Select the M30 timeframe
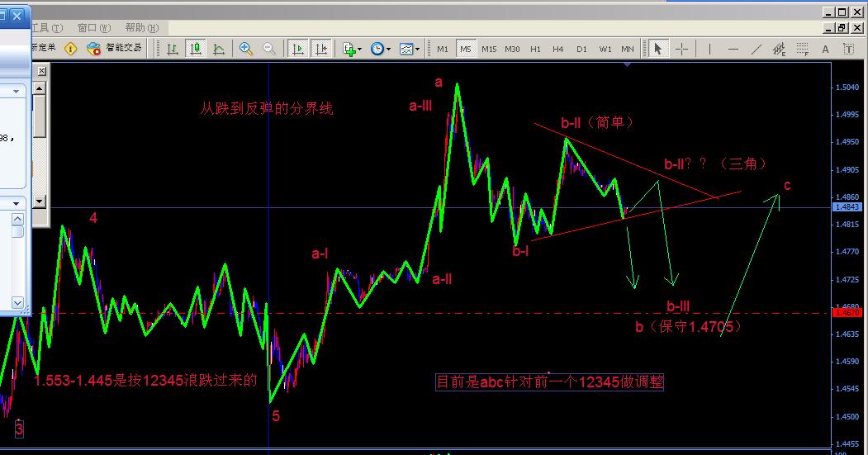The image size is (868, 455). 512,49
